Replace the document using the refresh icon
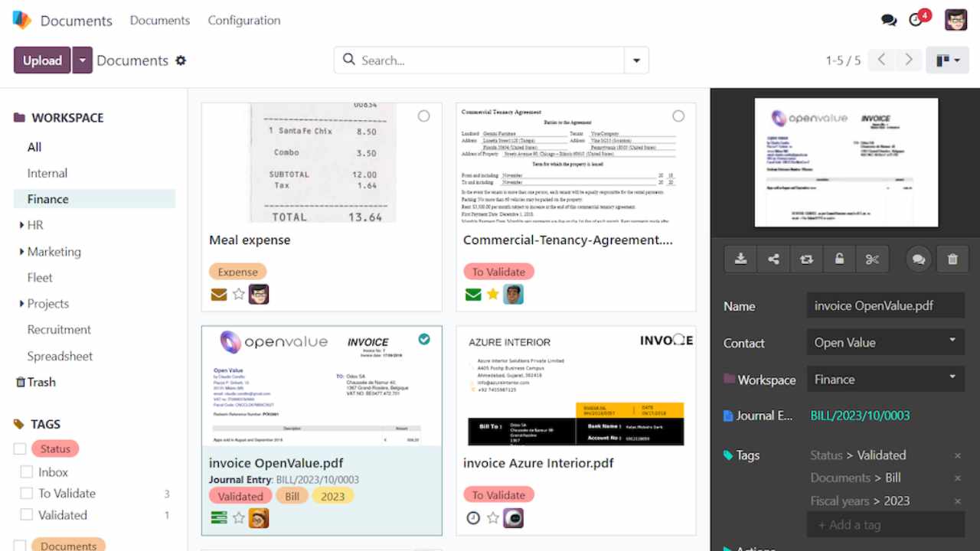Viewport: 980px width, 551px height. click(805, 259)
